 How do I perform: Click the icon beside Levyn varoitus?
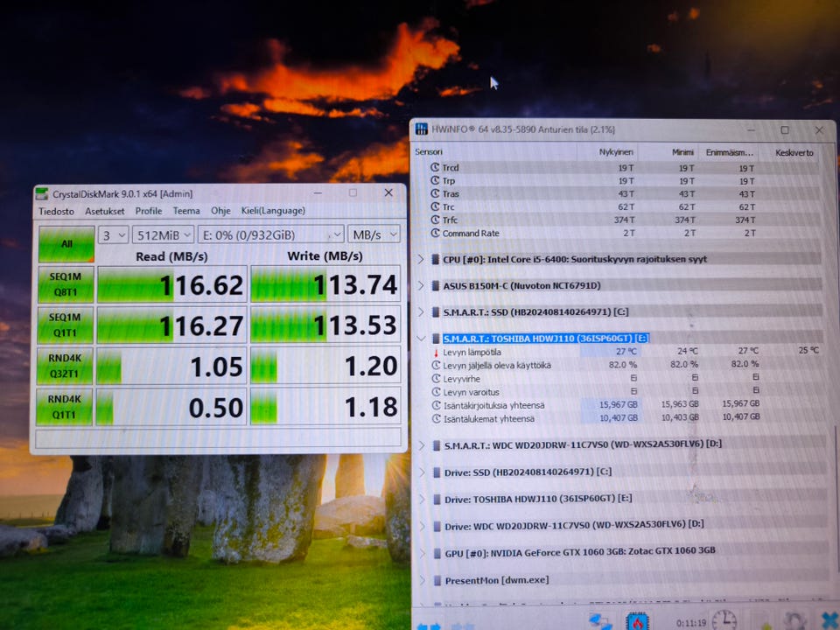tap(436, 392)
